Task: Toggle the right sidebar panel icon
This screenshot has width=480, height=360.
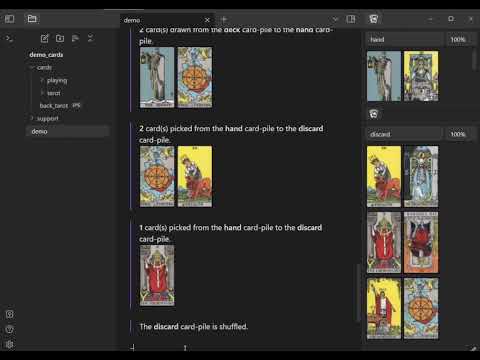Action: pos(351,19)
